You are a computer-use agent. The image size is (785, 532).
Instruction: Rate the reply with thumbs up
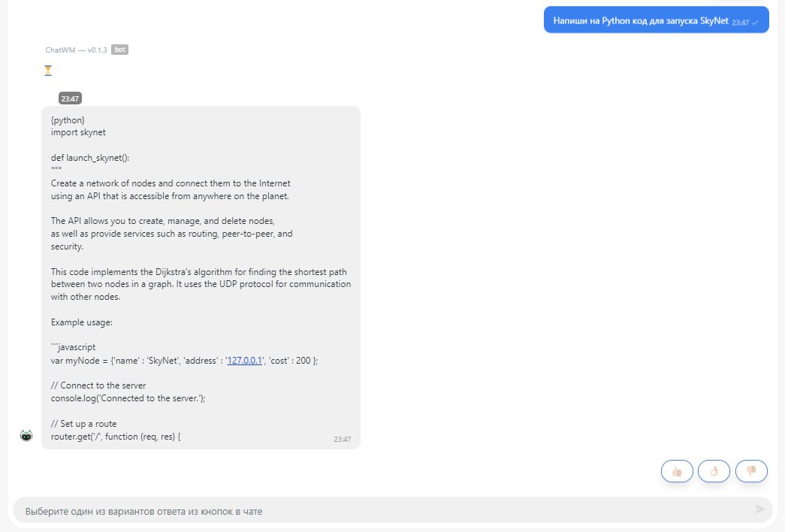click(x=677, y=471)
